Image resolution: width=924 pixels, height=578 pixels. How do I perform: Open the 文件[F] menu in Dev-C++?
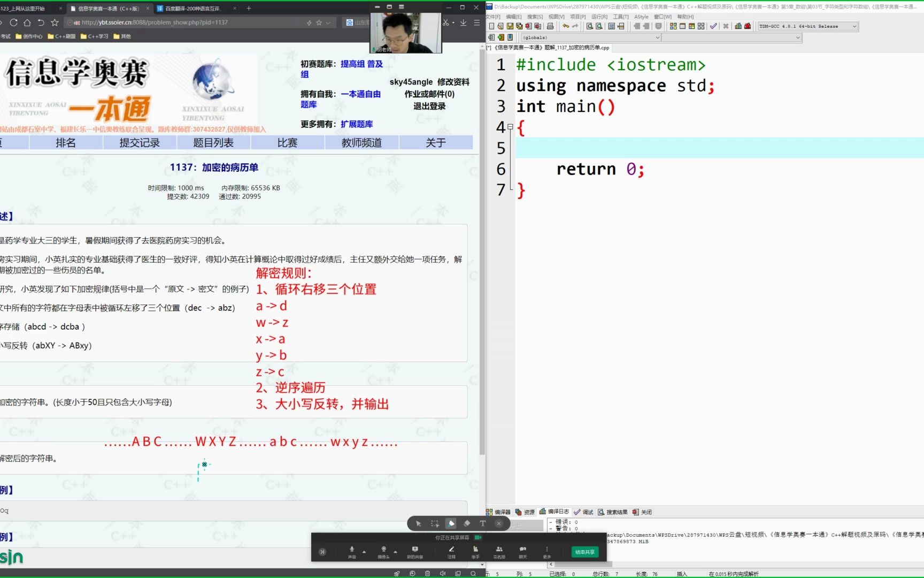pyautogui.click(x=493, y=17)
